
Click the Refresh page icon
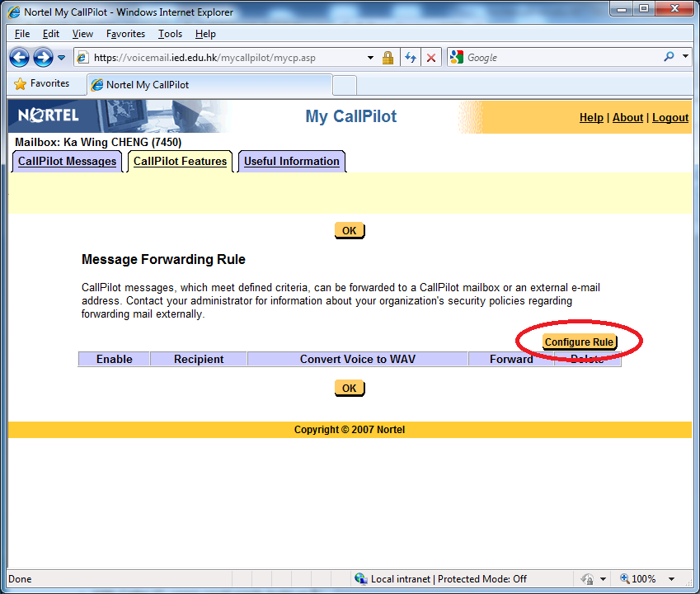coord(411,58)
